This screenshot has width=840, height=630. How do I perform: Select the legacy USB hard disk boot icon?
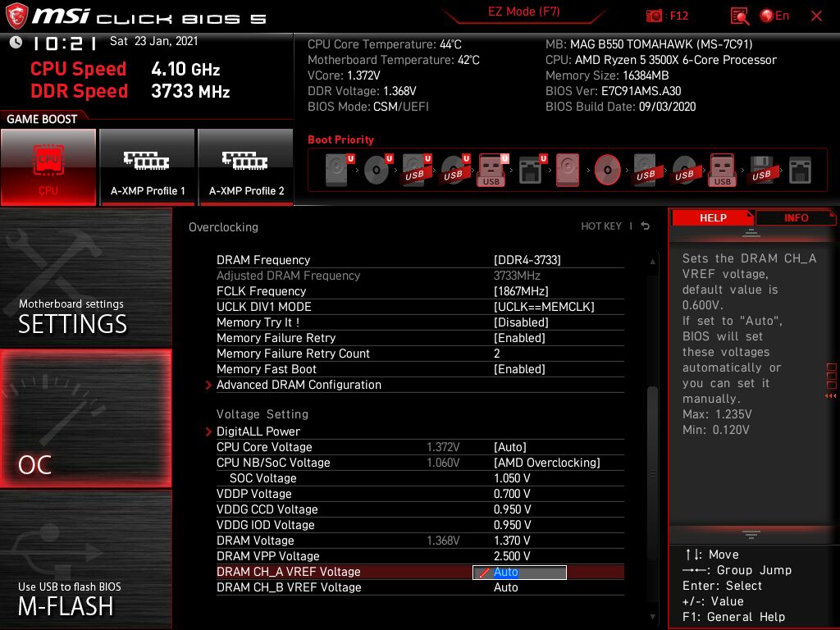(x=646, y=170)
